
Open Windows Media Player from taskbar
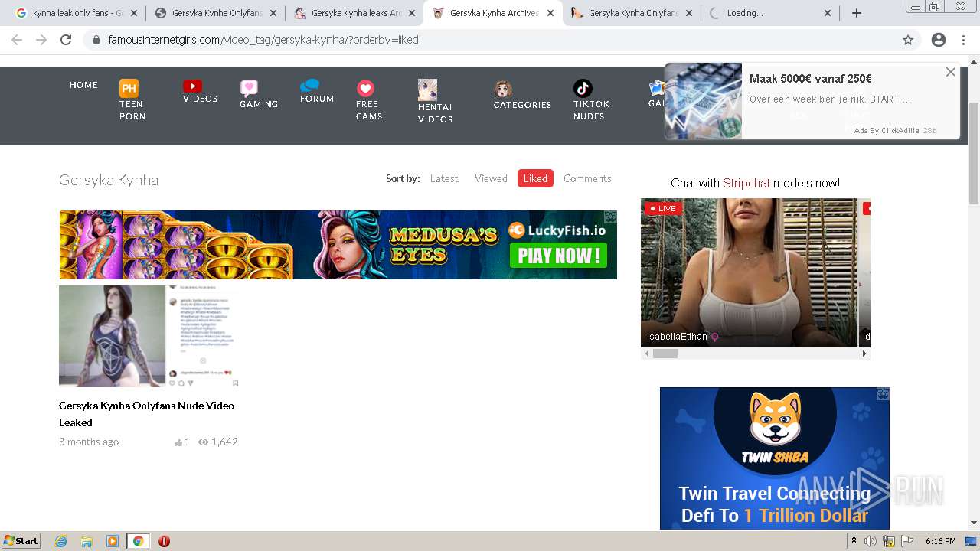point(113,541)
